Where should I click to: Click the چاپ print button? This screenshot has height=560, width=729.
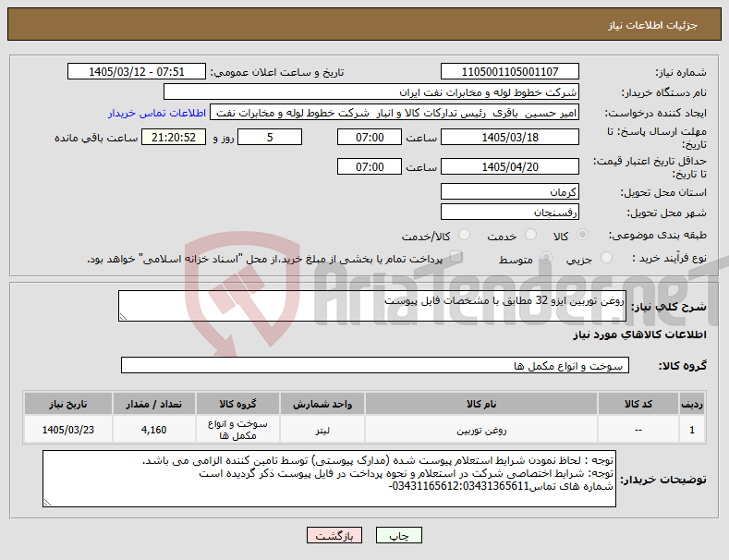pyautogui.click(x=399, y=536)
